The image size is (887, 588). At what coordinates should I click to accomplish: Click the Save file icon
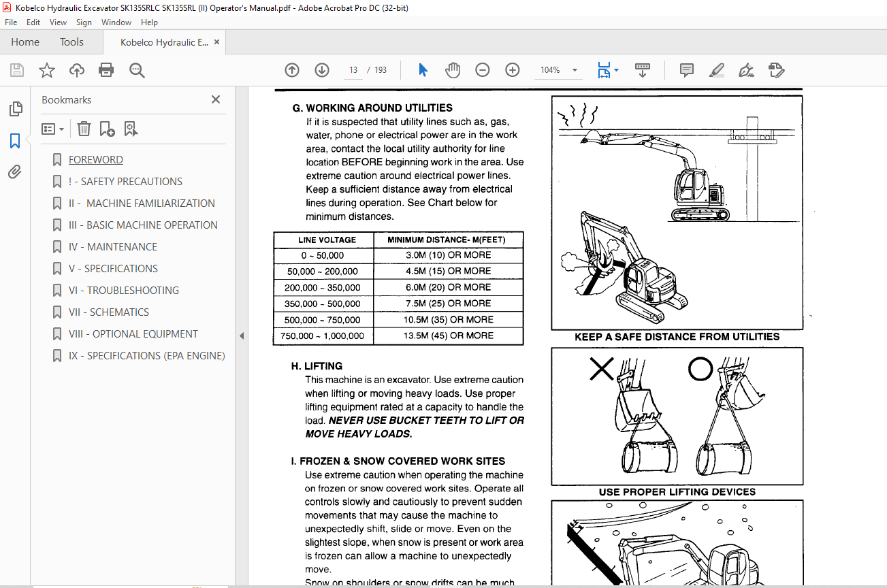pos(17,70)
